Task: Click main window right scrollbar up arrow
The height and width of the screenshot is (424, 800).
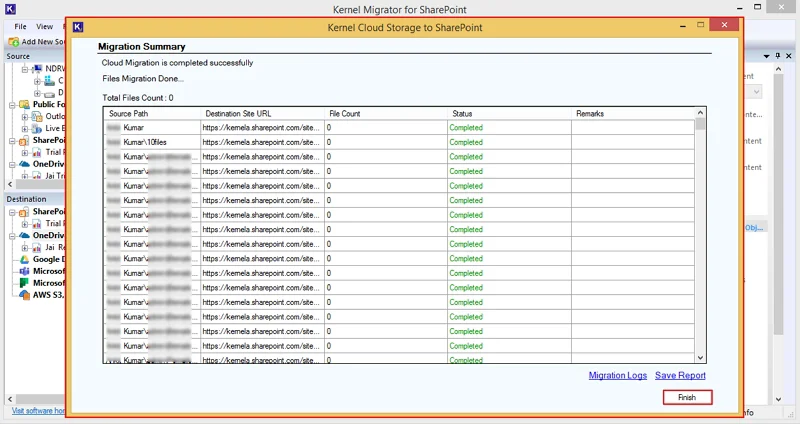Action: tap(778, 69)
